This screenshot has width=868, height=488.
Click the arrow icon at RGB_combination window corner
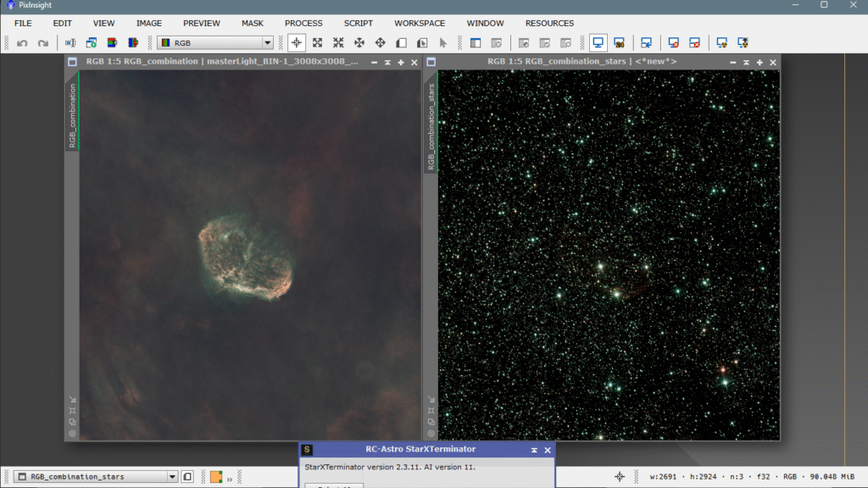point(73,399)
